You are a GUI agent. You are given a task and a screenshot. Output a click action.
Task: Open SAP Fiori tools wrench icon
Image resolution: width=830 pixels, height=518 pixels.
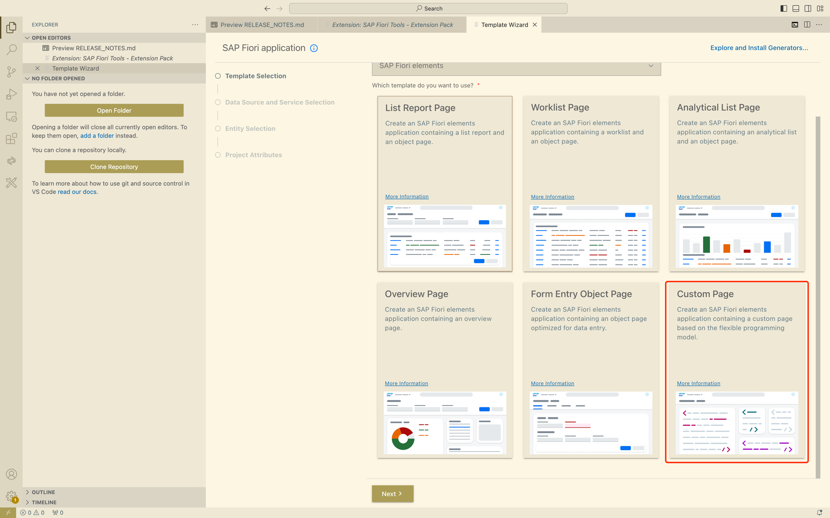click(11, 183)
